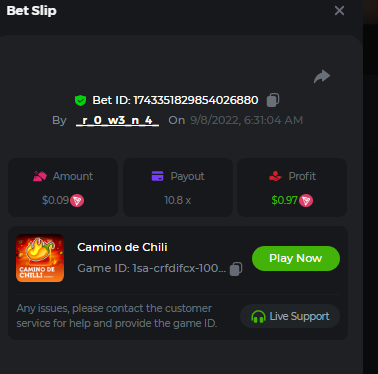Click the purple Payout card icon

pyautogui.click(x=157, y=176)
